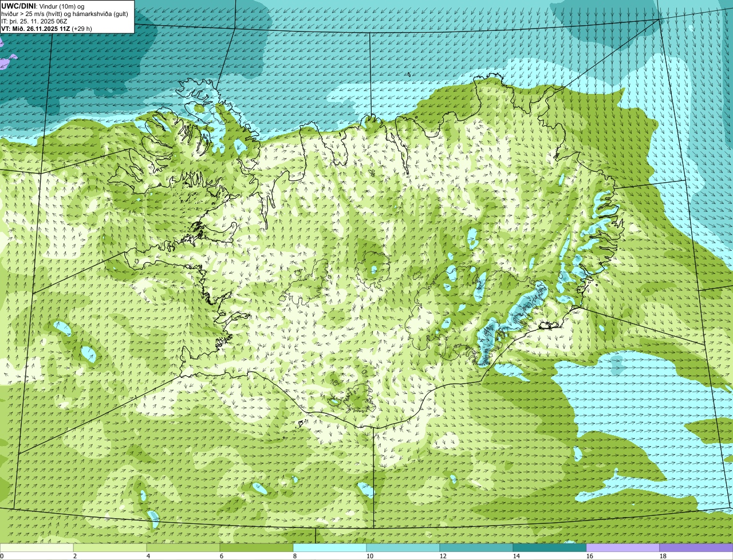Click the 'IT: þri. 25. 11. 2025 06Z' line
The width and height of the screenshot is (733, 560).
click(x=34, y=21)
